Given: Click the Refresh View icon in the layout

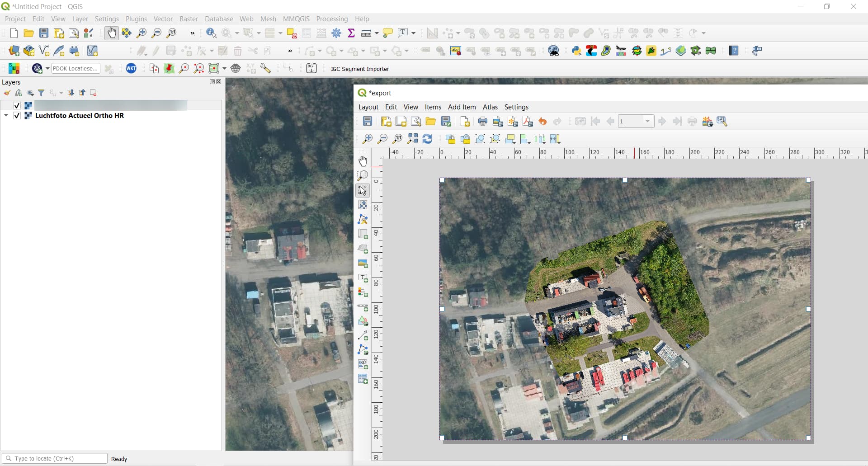Looking at the screenshot, I should coord(428,139).
